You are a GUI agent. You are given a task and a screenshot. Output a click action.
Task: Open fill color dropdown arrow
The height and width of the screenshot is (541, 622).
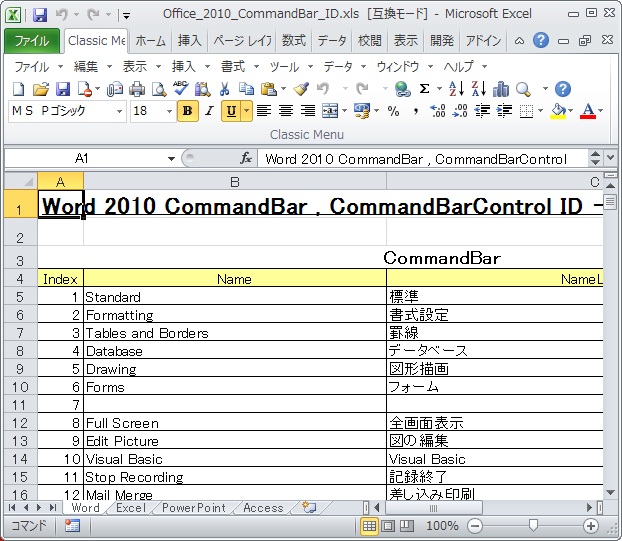571,111
